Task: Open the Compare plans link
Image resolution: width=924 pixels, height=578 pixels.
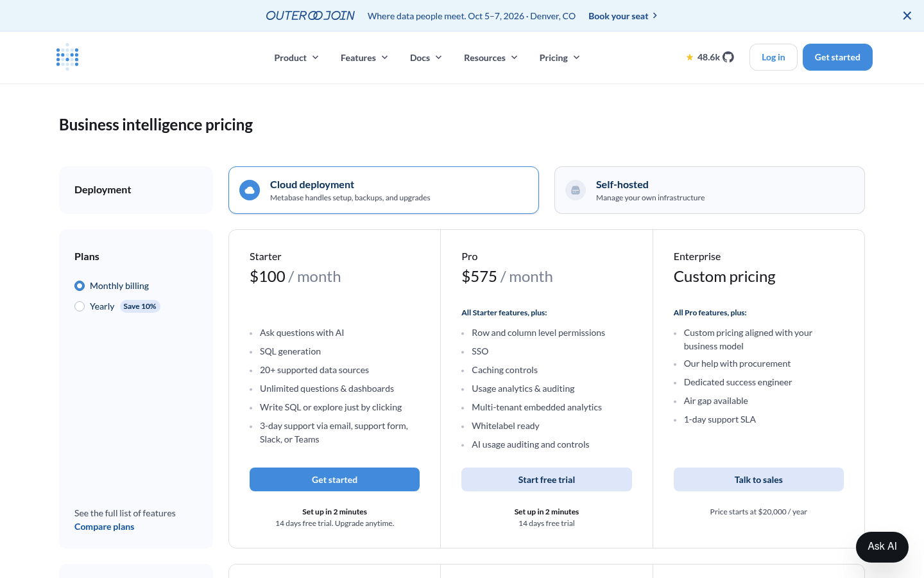Action: 105,527
